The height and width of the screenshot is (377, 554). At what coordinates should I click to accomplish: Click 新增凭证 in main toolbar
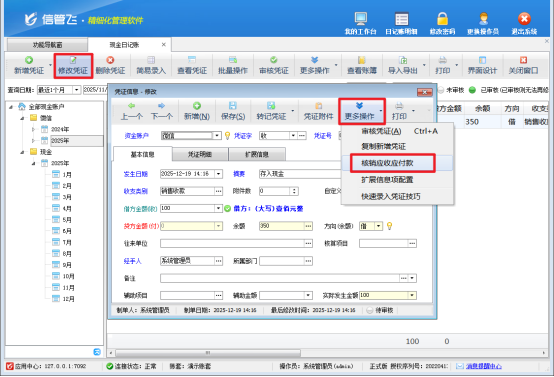pos(29,66)
